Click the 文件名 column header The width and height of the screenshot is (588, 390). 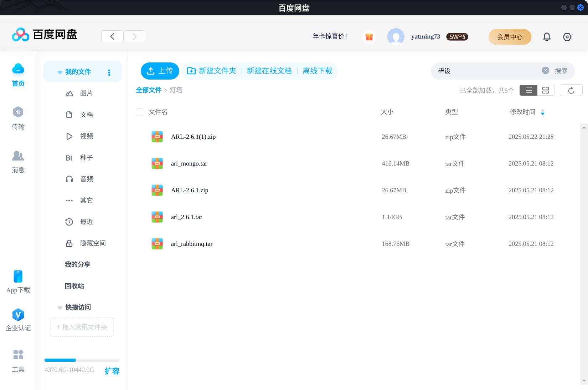(x=158, y=112)
